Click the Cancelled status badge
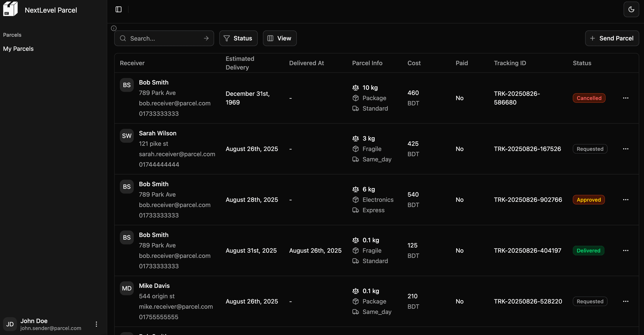 point(589,98)
